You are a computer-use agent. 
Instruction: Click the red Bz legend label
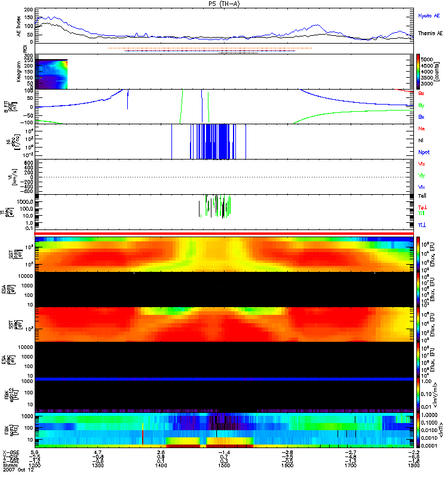[x=421, y=93]
